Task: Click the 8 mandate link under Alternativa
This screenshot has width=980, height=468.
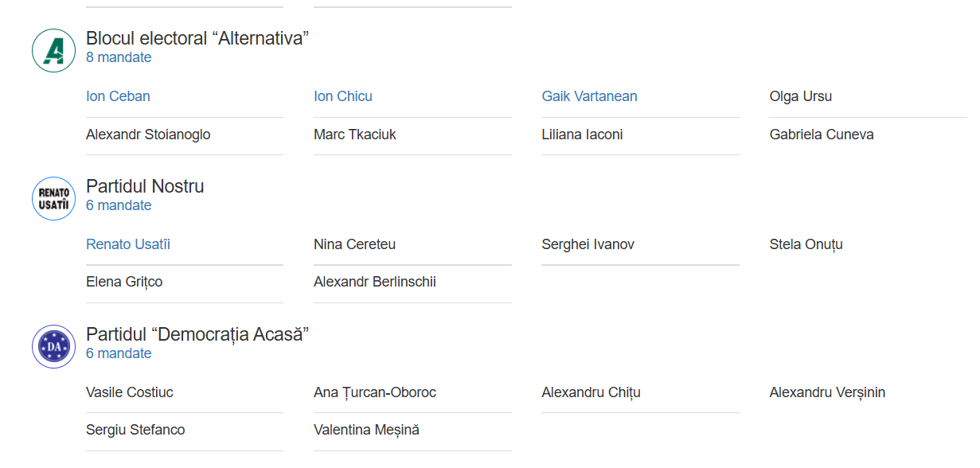Action: click(x=119, y=57)
